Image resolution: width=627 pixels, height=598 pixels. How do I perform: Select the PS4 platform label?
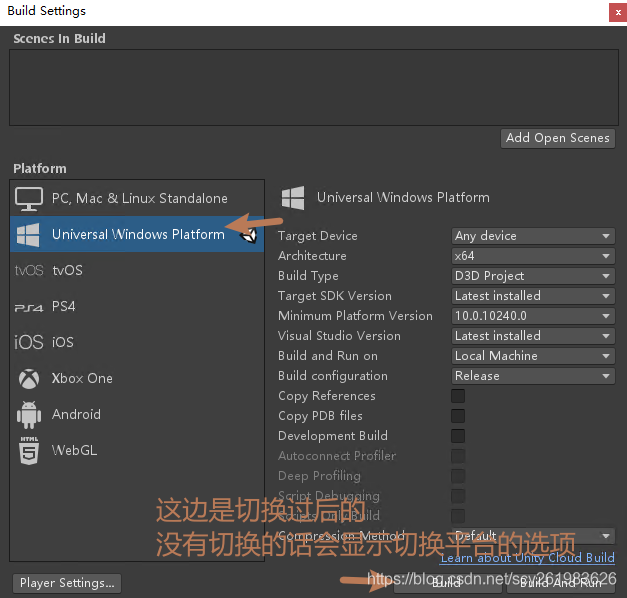64,306
